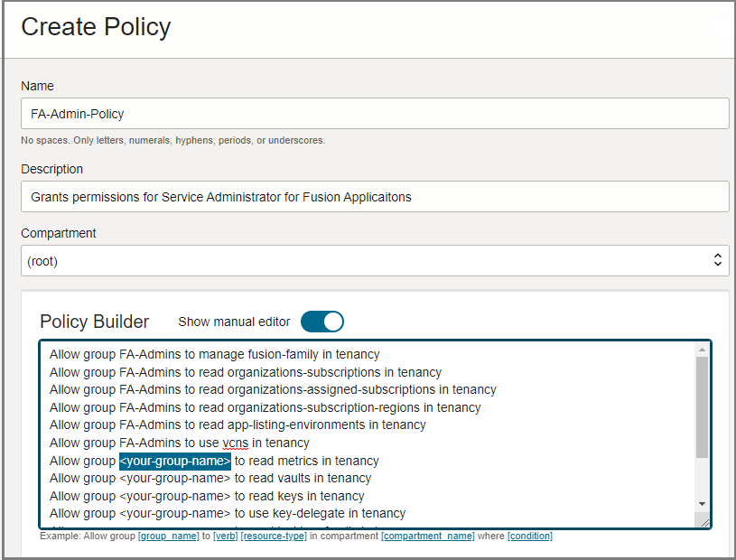Open the condition syntax help link
736x560 pixels.
[x=530, y=536]
